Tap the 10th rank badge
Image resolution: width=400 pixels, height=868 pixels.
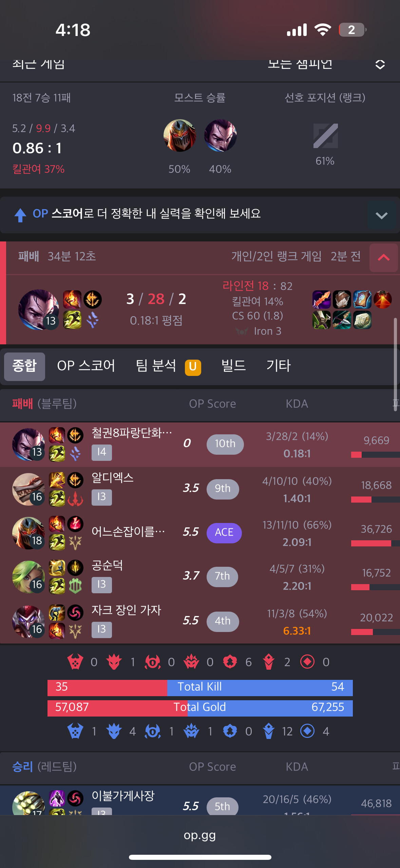click(x=225, y=444)
